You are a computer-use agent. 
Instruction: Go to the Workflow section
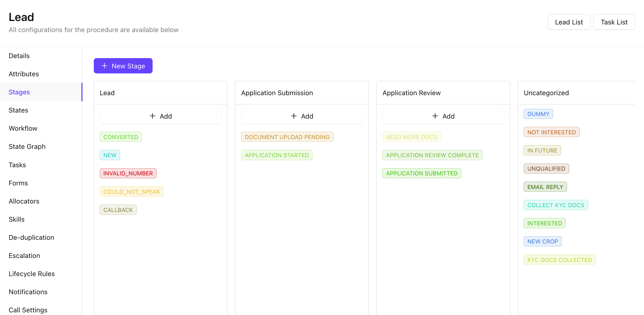point(23,128)
